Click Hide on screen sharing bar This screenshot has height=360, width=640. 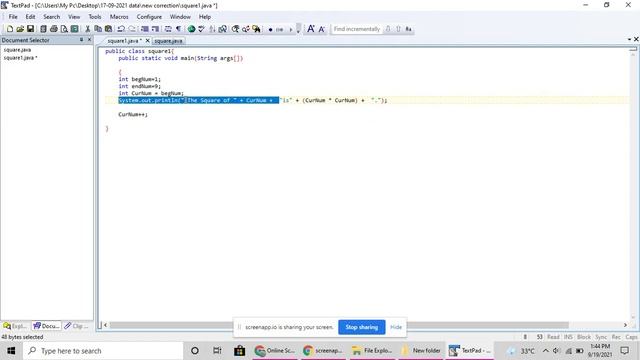(x=396, y=327)
